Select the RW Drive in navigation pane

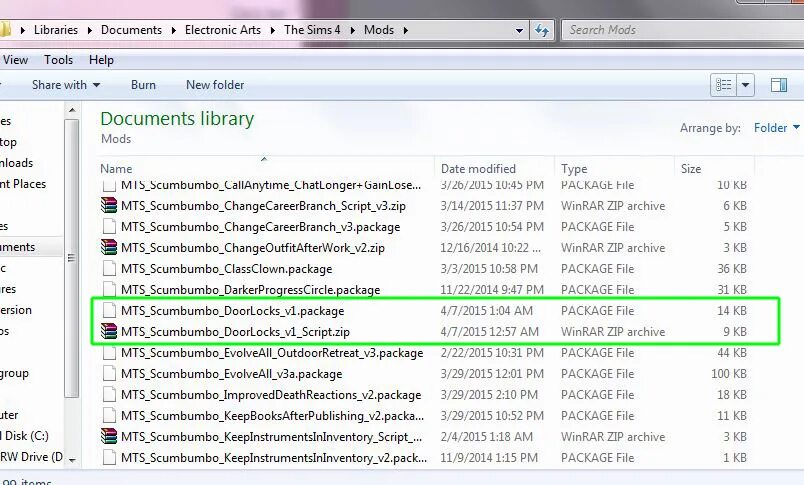[x=32, y=457]
